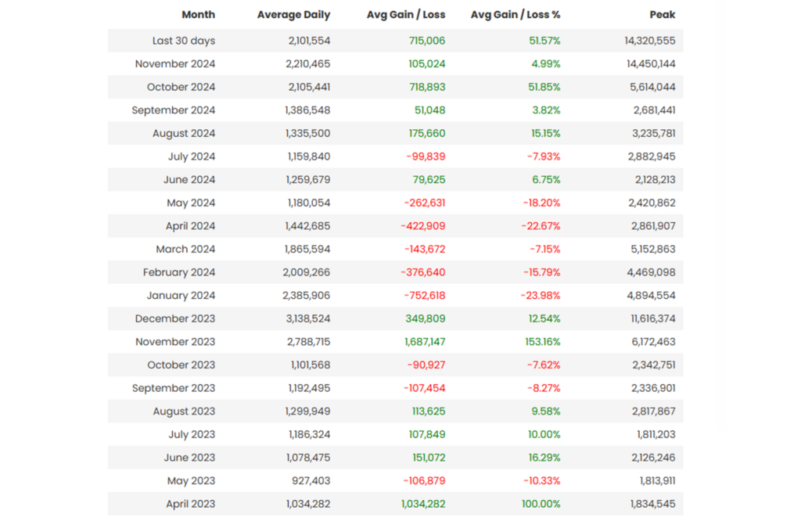Click the Peak column header
801x532 pixels.
click(x=662, y=15)
